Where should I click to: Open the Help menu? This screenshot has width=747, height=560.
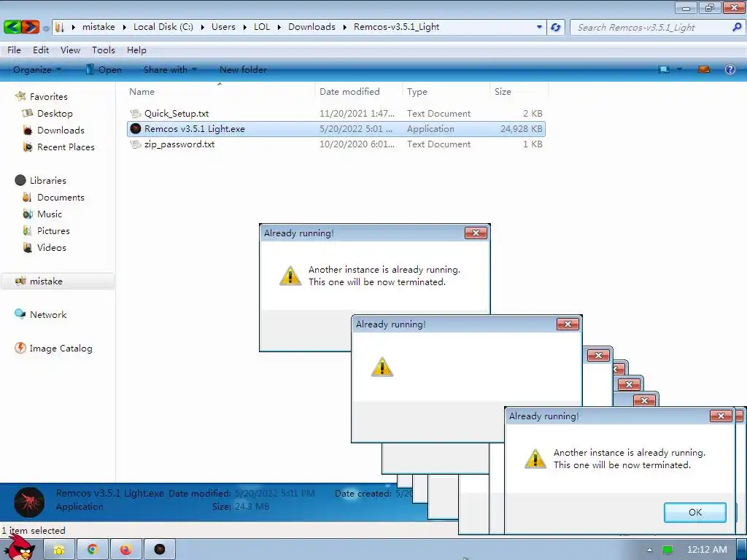(136, 50)
